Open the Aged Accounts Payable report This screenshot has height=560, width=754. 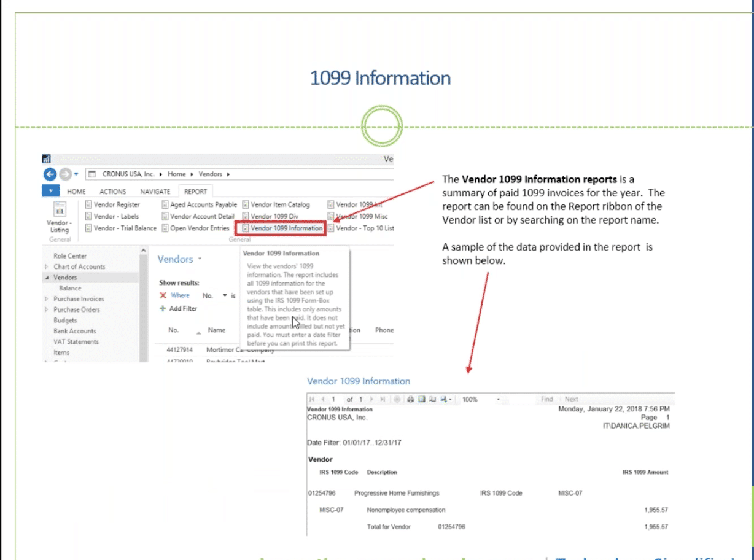coord(200,204)
